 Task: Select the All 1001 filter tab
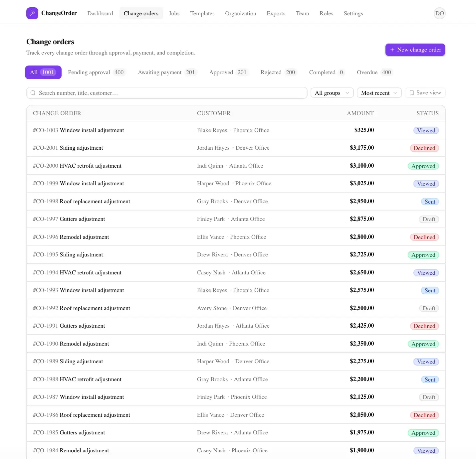[x=43, y=72]
